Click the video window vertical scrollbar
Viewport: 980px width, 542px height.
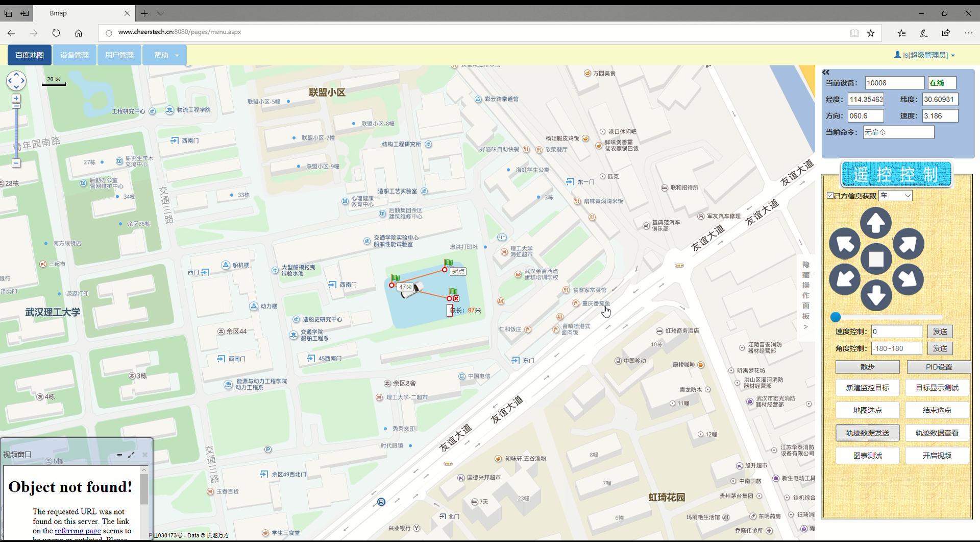pos(144,503)
